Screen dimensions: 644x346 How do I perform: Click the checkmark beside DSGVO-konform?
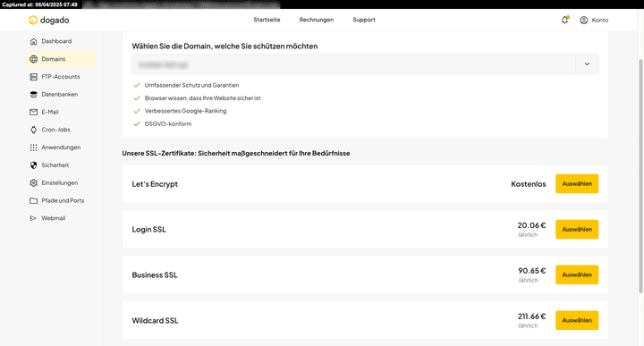click(x=137, y=124)
